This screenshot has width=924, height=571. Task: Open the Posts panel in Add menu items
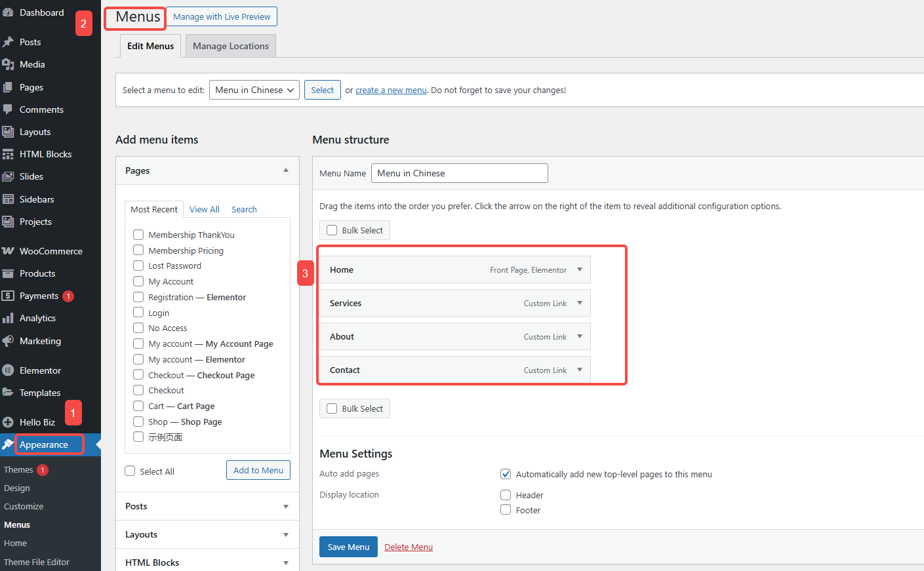pyautogui.click(x=207, y=506)
